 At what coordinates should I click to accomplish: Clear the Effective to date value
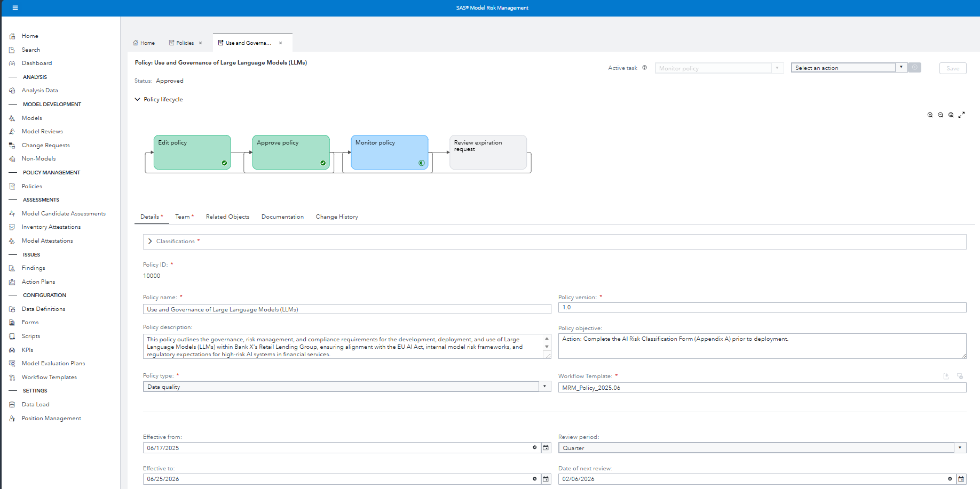534,479
